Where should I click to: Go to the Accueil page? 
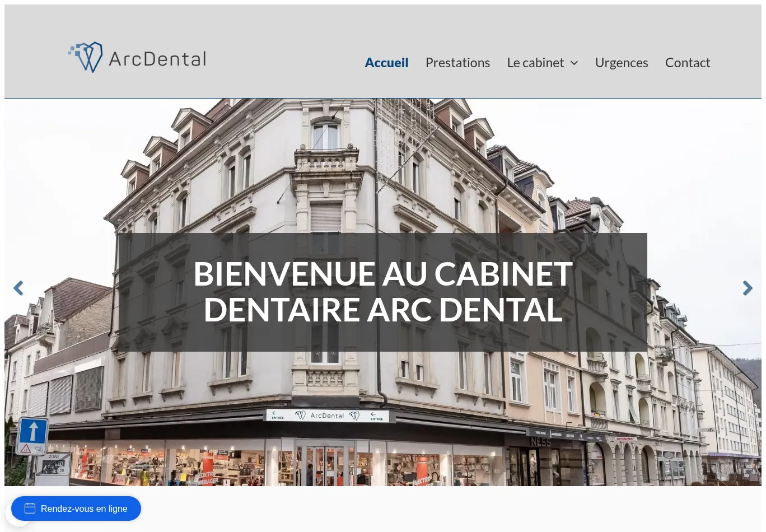pos(386,63)
